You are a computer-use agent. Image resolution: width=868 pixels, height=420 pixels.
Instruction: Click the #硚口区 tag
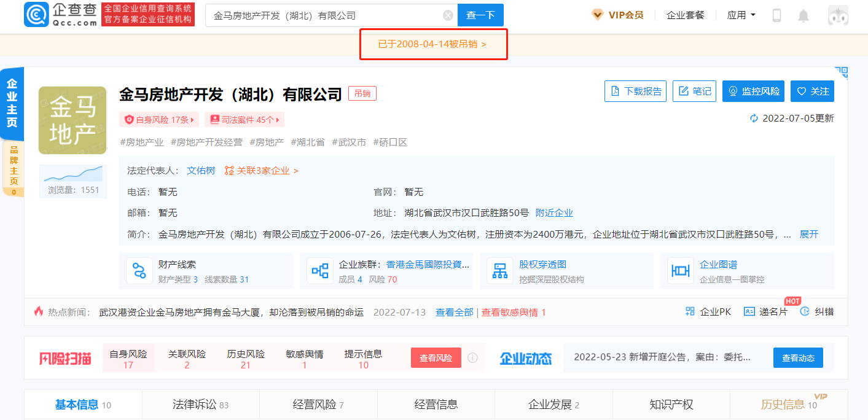point(390,142)
